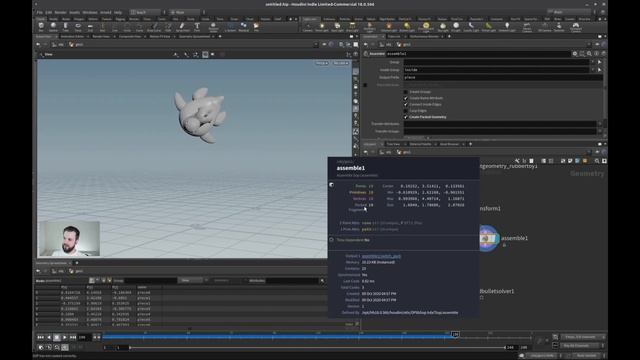Toggle the Connect Inside Edges checkbox

[x=406, y=104]
